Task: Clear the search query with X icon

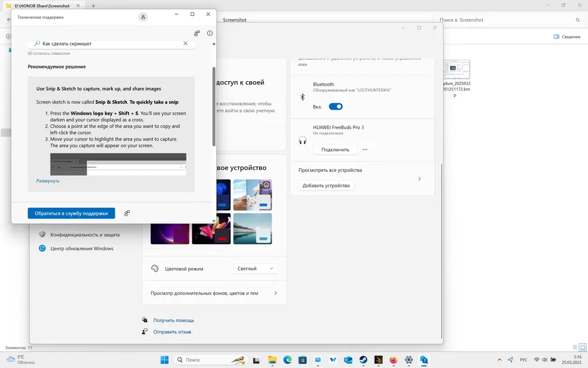Action: (186, 44)
